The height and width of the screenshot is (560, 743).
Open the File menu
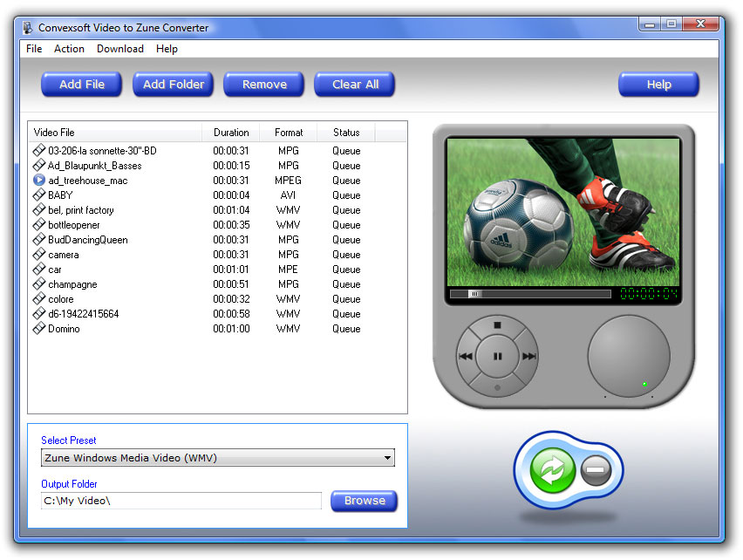tap(34, 49)
